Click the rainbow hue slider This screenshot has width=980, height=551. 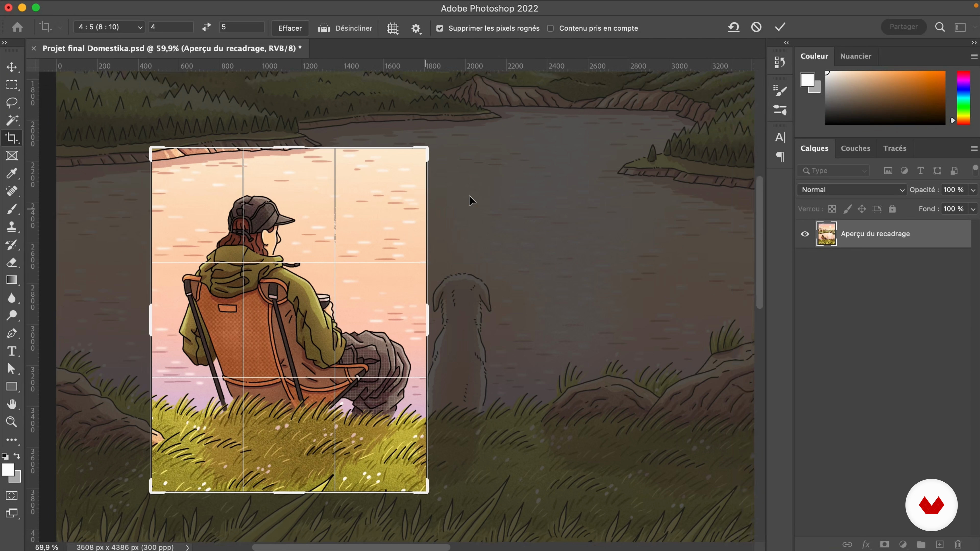pos(963,98)
